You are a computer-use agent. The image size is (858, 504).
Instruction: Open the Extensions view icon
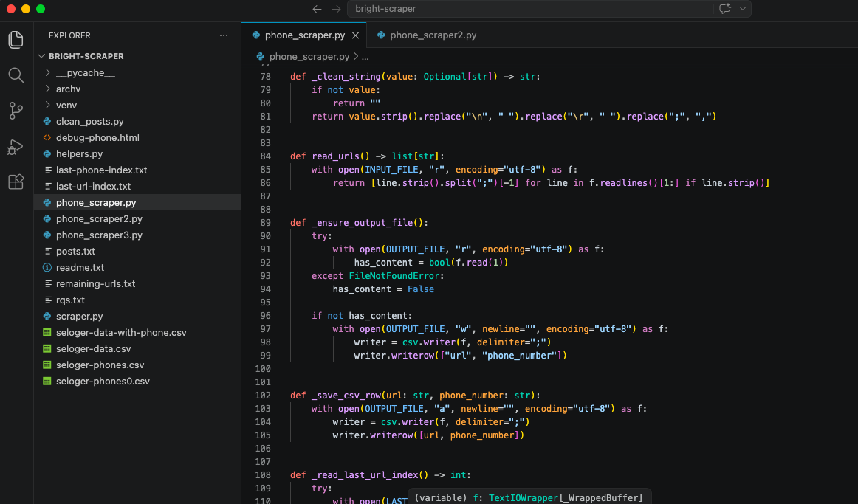coord(16,182)
